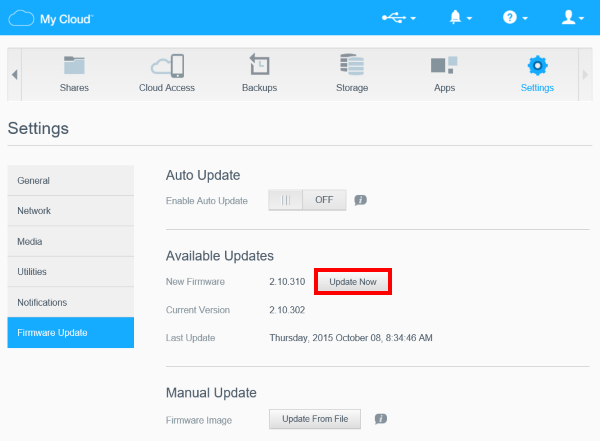Screen dimensions: 600x441
Task: Open the help question mark icon
Action: pos(510,17)
